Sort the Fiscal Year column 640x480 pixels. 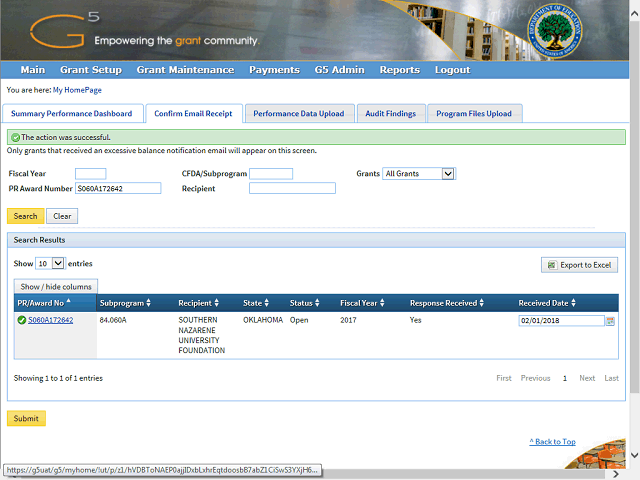point(382,303)
